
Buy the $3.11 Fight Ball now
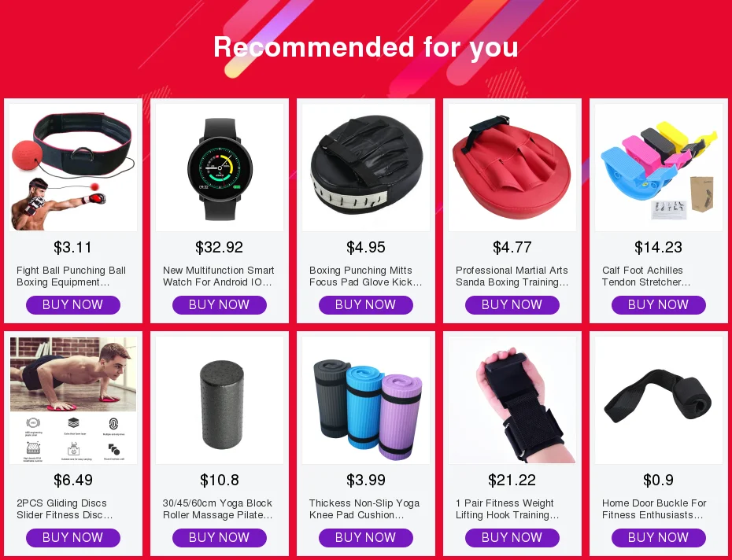73,304
